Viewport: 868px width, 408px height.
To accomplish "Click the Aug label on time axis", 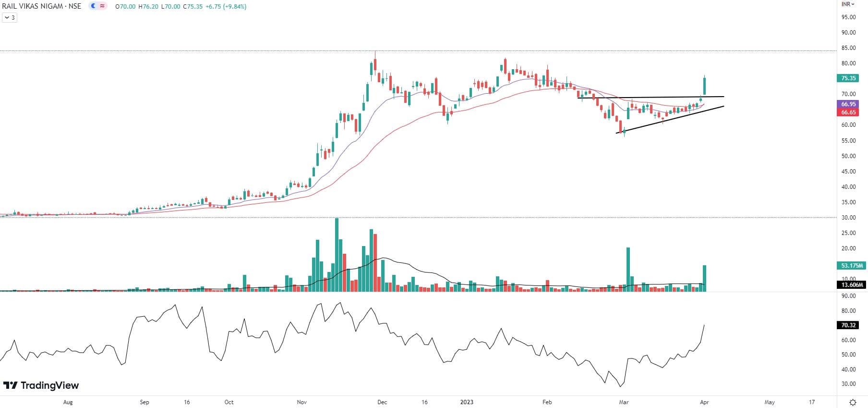I will (68, 402).
